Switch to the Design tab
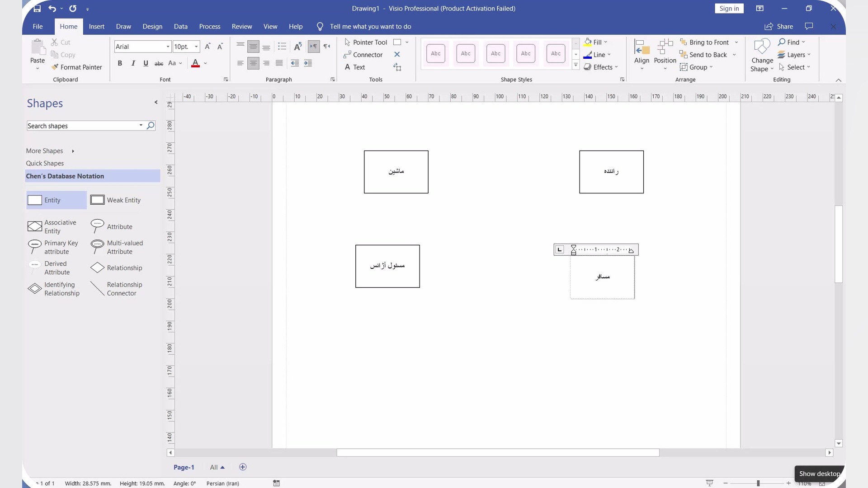Screen dimensions: 868x488 tap(152, 26)
